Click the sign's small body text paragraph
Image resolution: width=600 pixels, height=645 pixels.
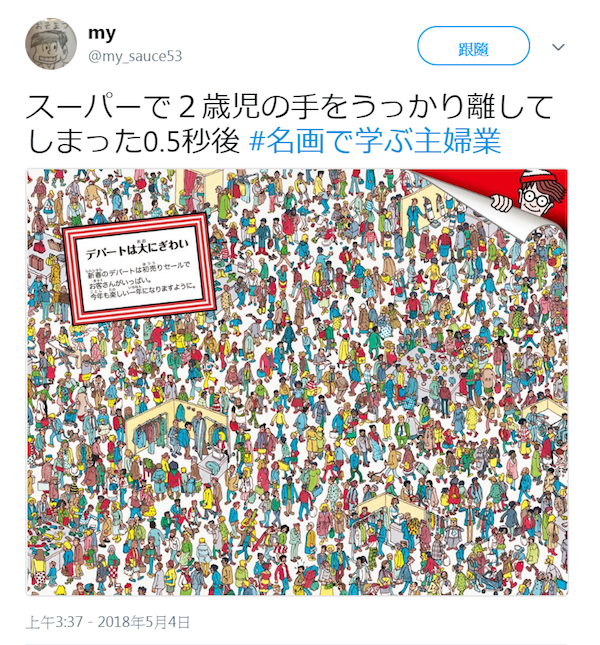tap(141, 281)
